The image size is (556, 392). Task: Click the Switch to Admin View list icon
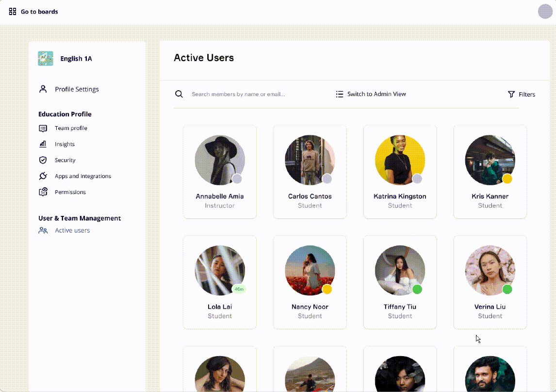[339, 94]
